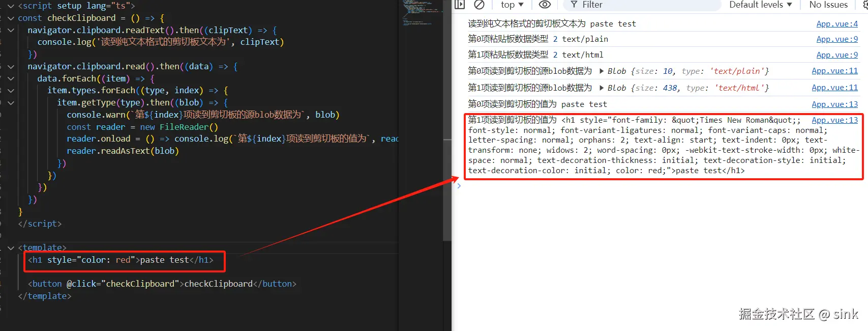The height and width of the screenshot is (331, 868).
Task: Click the closing '</script>' tag line
Action: [x=40, y=224]
